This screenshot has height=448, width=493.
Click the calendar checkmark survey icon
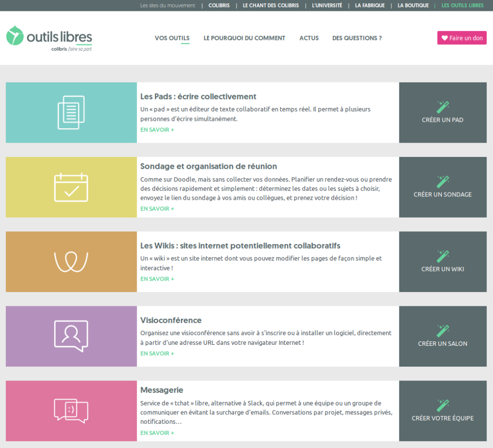71,187
